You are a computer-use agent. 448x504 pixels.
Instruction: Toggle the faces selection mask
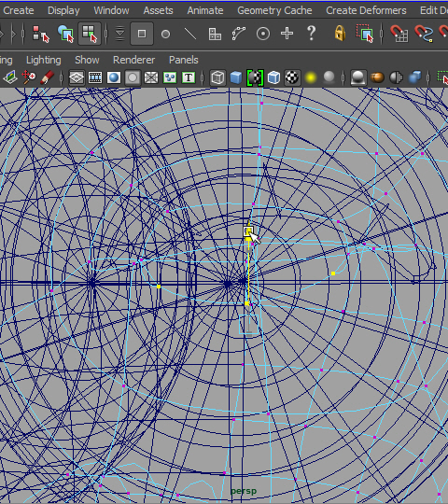(x=215, y=34)
